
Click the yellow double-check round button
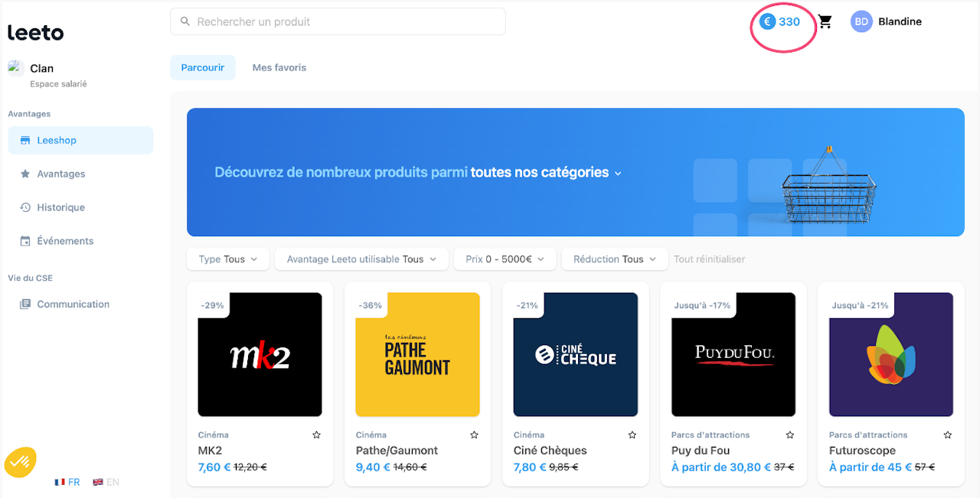[x=20, y=461]
